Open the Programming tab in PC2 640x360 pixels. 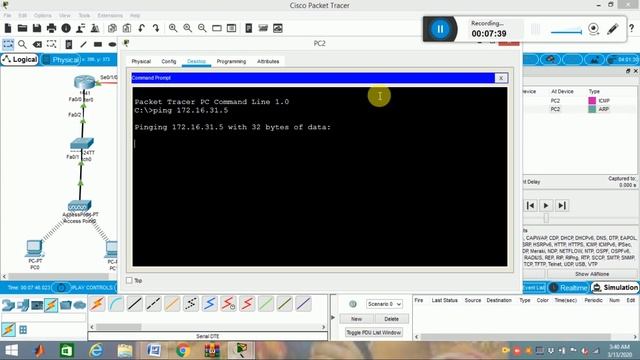[231, 62]
